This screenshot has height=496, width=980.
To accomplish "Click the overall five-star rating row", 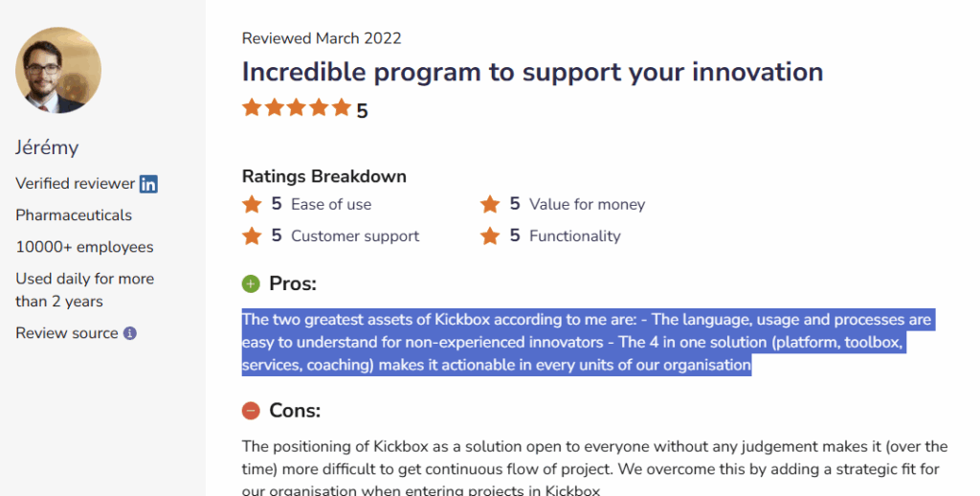I will pos(297,108).
